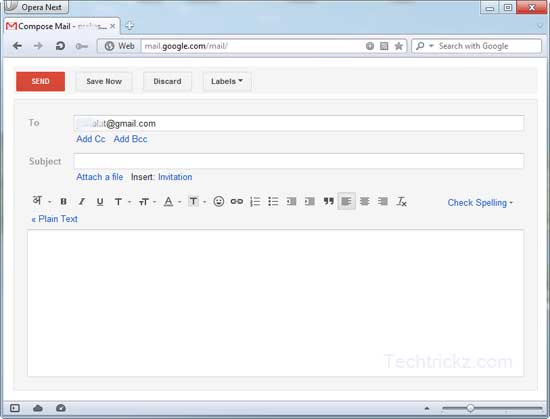Toggle the panel icon in status bar
Viewport: 550px width, 419px height.
pyautogui.click(x=15, y=408)
